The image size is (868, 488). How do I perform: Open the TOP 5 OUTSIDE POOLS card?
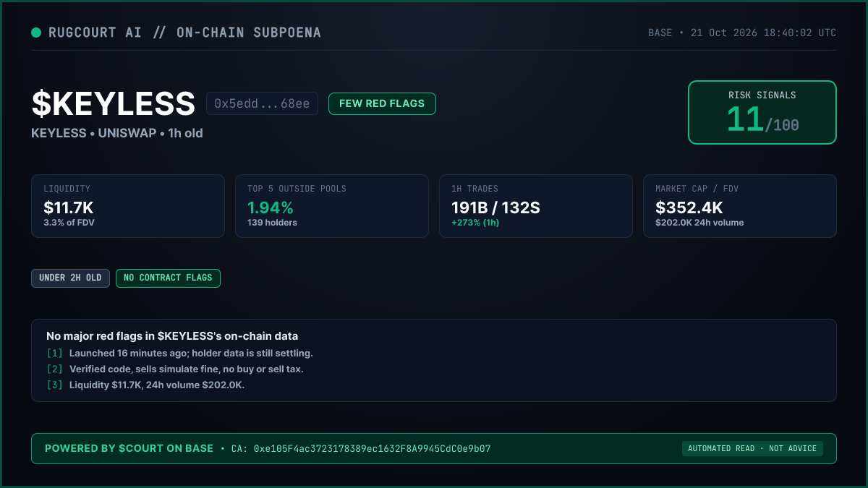click(332, 206)
